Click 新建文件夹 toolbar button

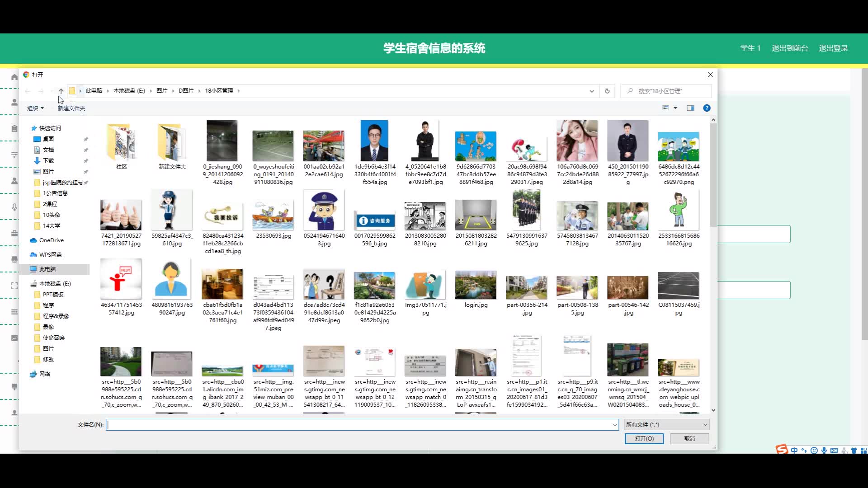71,108
